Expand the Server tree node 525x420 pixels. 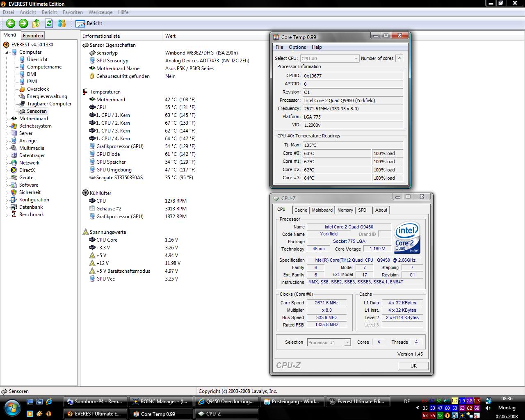7,134
